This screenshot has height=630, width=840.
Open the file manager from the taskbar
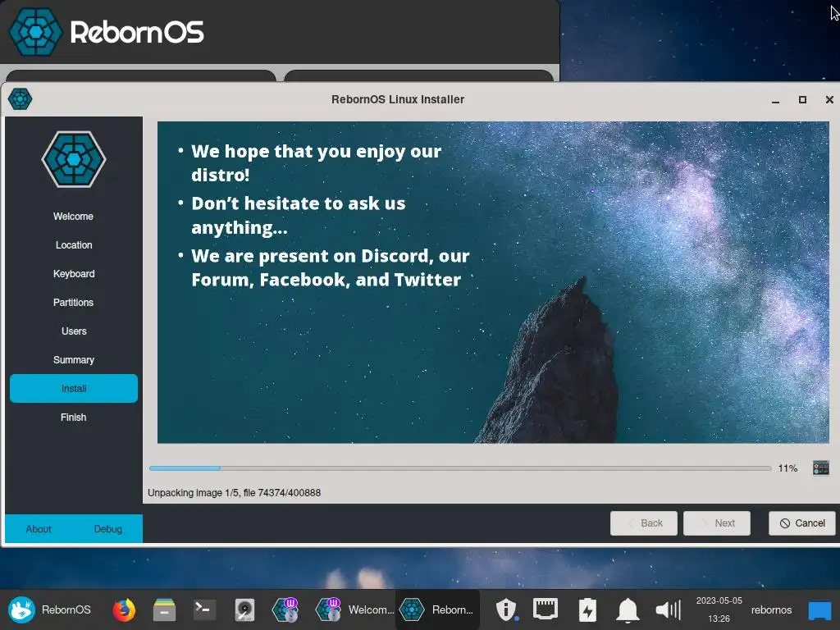point(164,609)
